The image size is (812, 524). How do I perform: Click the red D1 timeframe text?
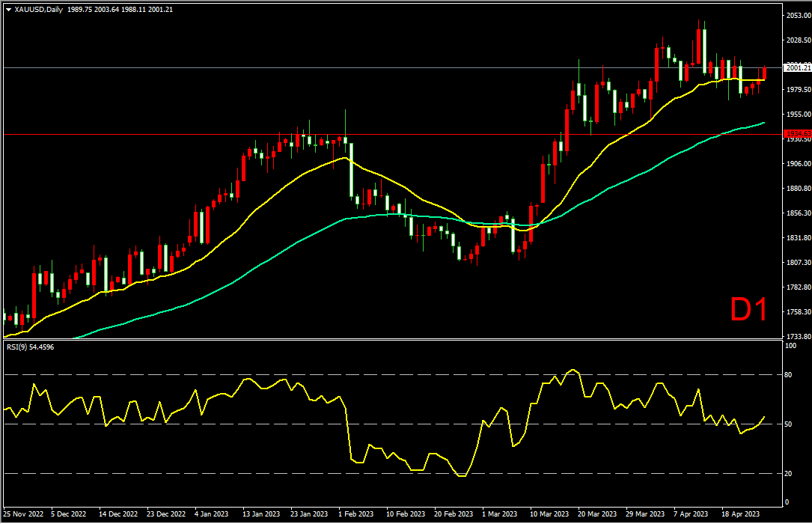coord(748,310)
